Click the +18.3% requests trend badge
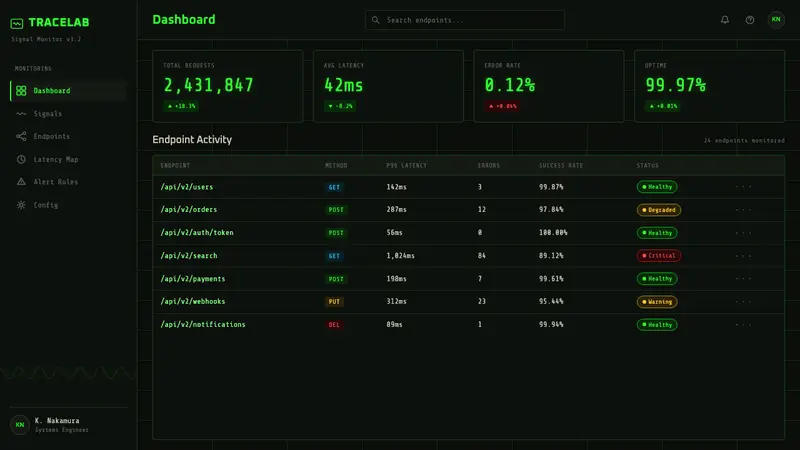This screenshot has width=800, height=450. (182, 106)
